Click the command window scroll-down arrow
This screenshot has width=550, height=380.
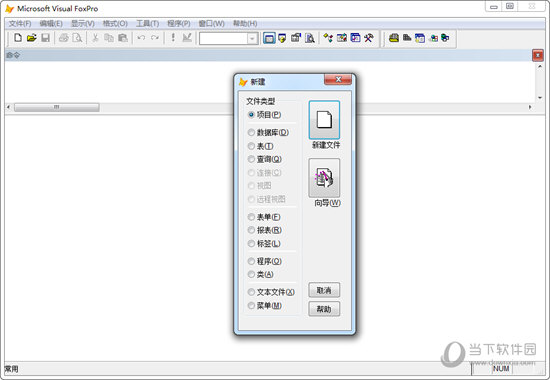coord(540,98)
